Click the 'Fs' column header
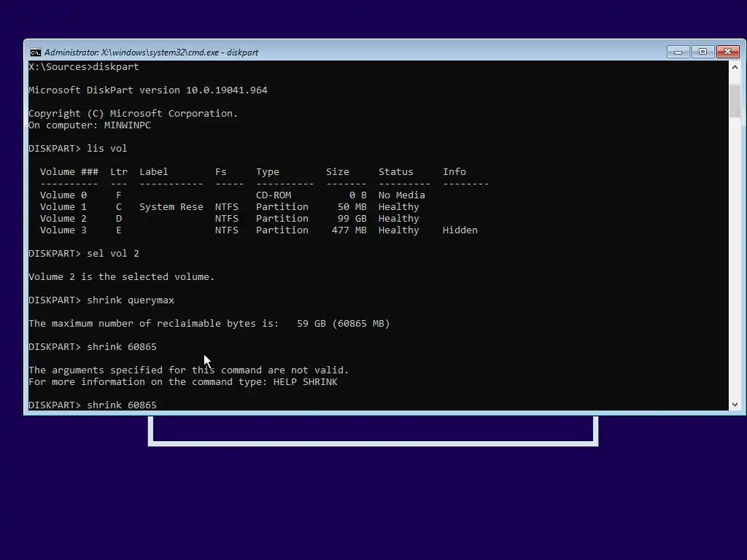The width and height of the screenshot is (747, 560). [x=220, y=172]
